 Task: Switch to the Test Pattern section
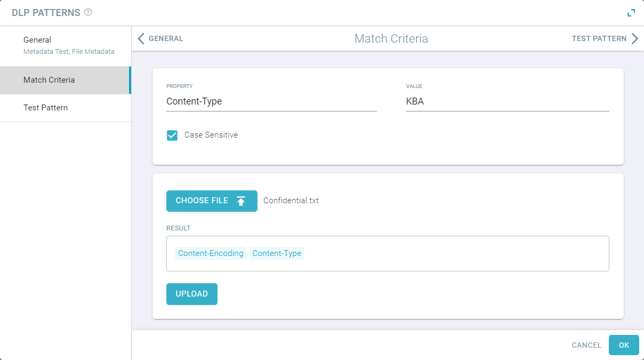(x=45, y=107)
